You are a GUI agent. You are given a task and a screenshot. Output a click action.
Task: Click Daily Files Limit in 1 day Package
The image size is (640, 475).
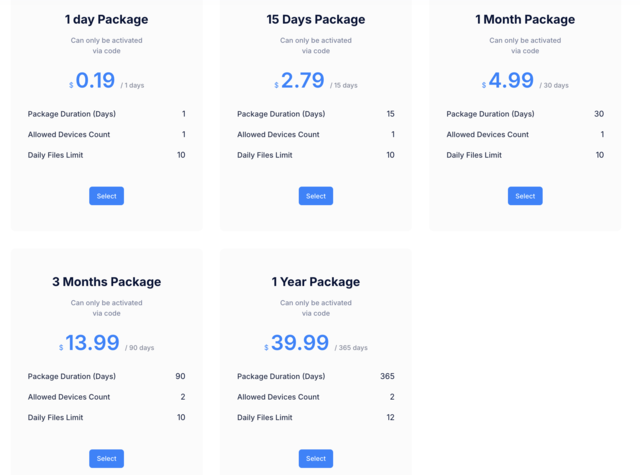pyautogui.click(x=55, y=155)
